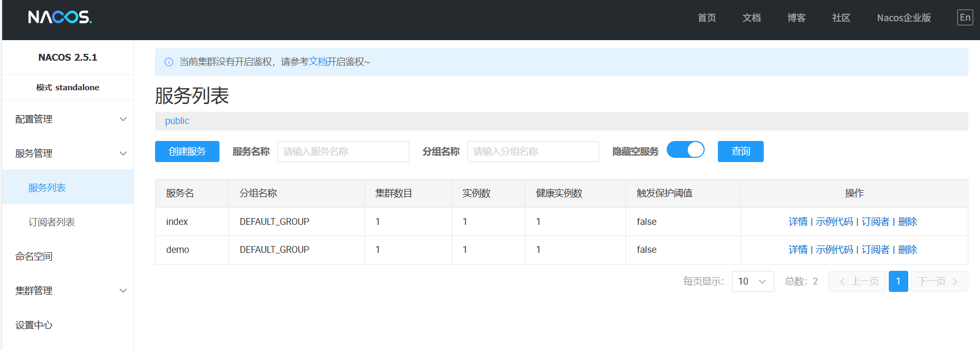Click false threshold value in index row
This screenshot has height=350, width=980.
647,222
